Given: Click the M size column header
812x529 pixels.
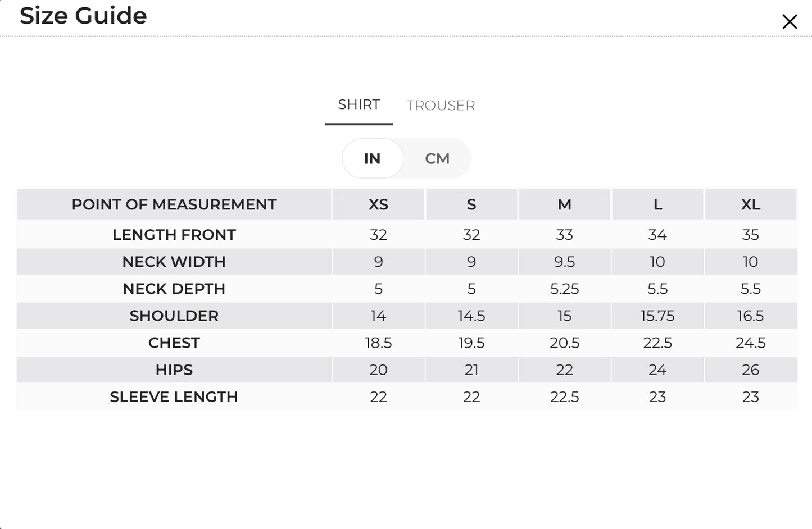Looking at the screenshot, I should [x=565, y=204].
